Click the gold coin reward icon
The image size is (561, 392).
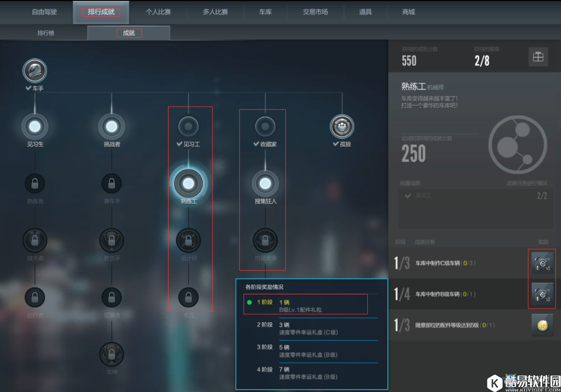(542, 325)
